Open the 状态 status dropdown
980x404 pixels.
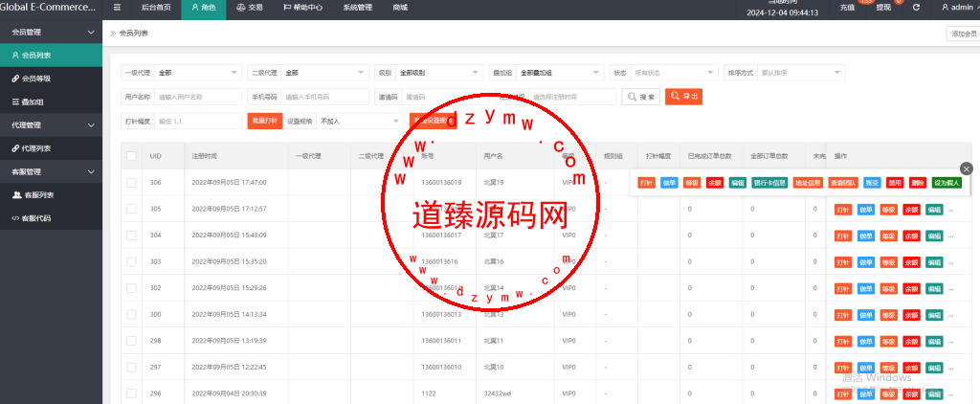pyautogui.click(x=674, y=73)
